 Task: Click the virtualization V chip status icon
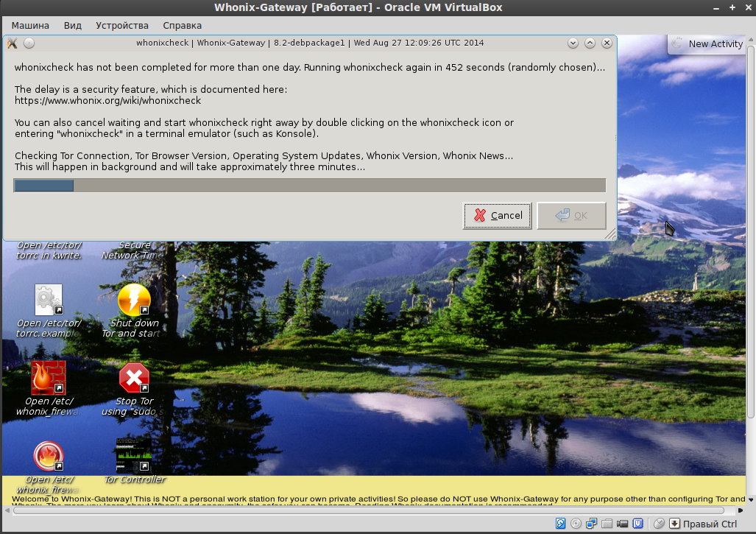638,524
